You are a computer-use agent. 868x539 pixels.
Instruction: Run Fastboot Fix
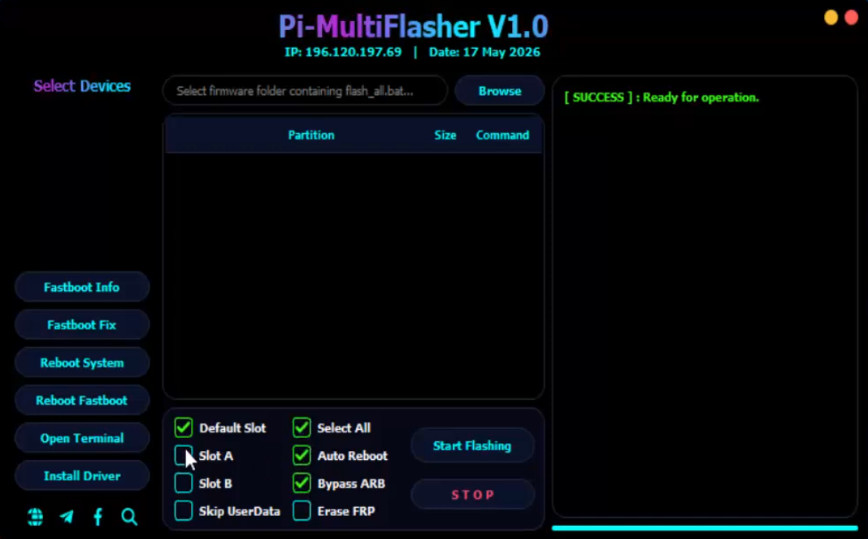82,325
